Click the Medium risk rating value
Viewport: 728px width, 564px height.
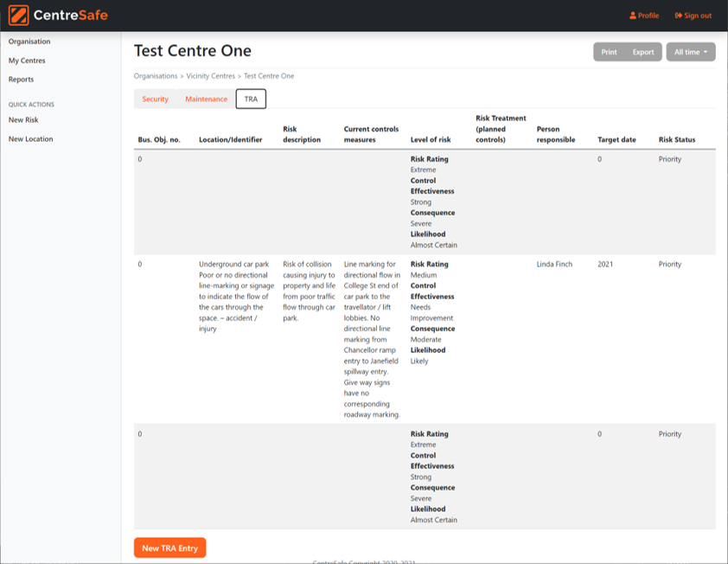coord(424,275)
